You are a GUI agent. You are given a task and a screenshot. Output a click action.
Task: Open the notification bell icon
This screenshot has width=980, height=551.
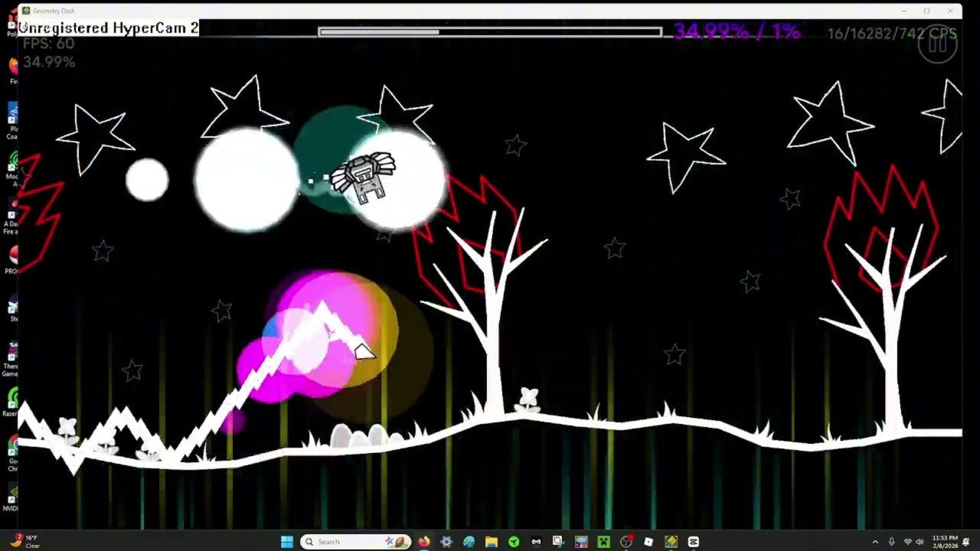[966, 542]
